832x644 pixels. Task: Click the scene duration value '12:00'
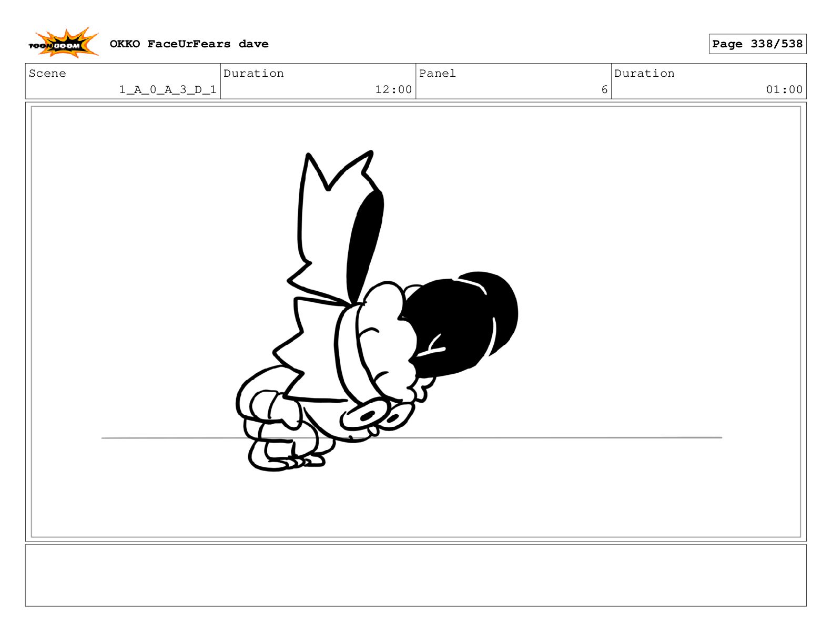tap(393, 89)
